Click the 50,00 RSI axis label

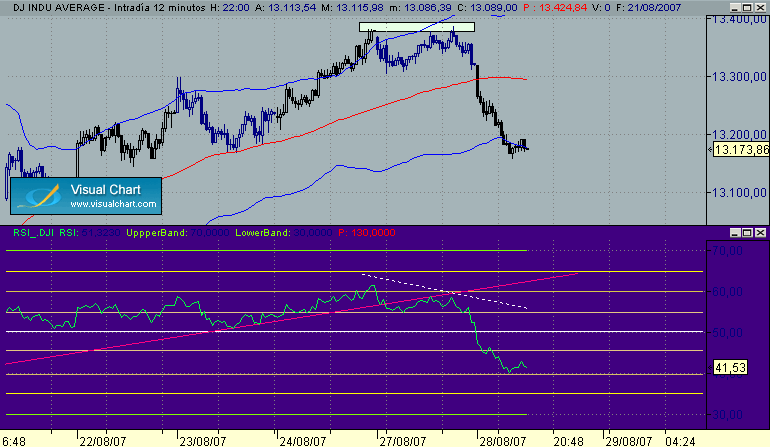point(727,333)
